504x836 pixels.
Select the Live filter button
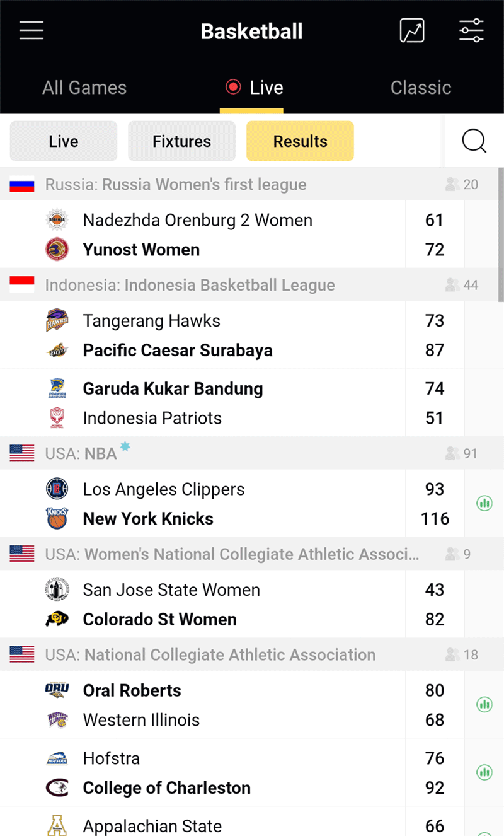pos(64,141)
